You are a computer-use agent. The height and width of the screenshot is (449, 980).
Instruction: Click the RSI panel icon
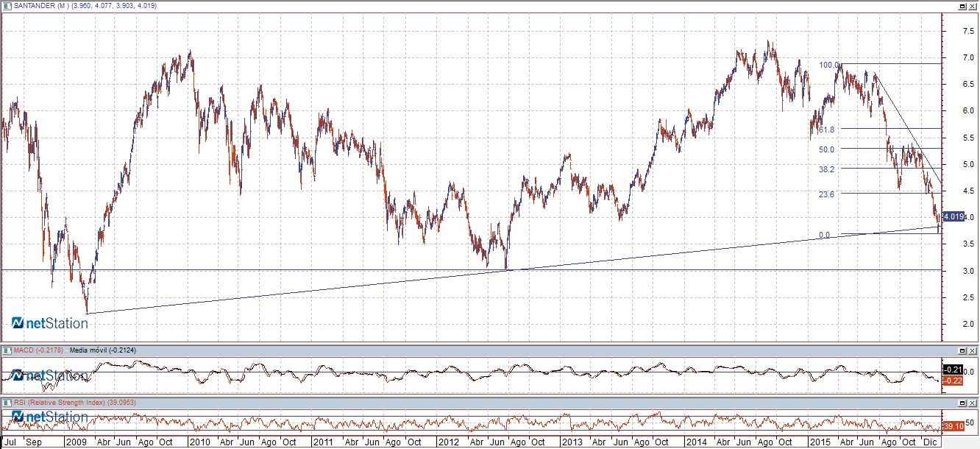pos(5,403)
